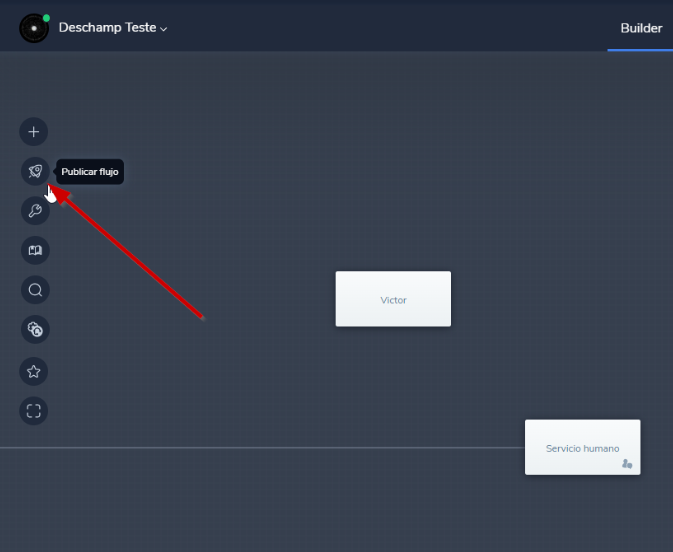Click empty canvas area below the Victor block

click(x=393, y=390)
